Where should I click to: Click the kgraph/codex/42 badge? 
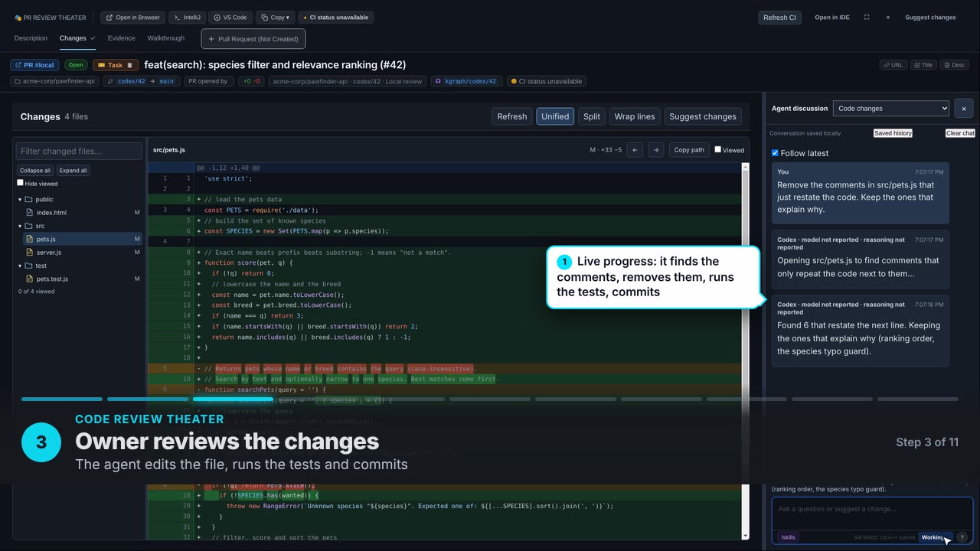click(x=465, y=81)
